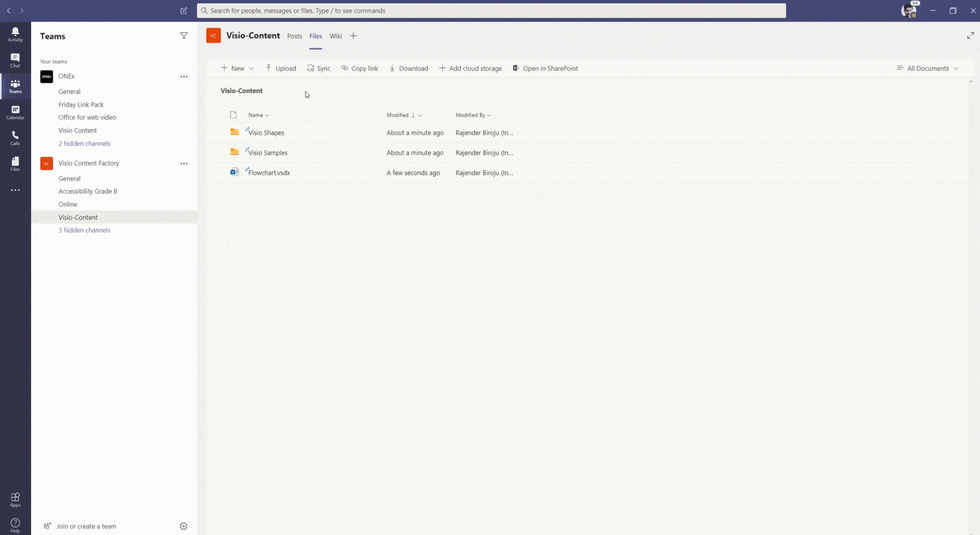Open the Activity feed icon
The width and height of the screenshot is (980, 535).
15,34
